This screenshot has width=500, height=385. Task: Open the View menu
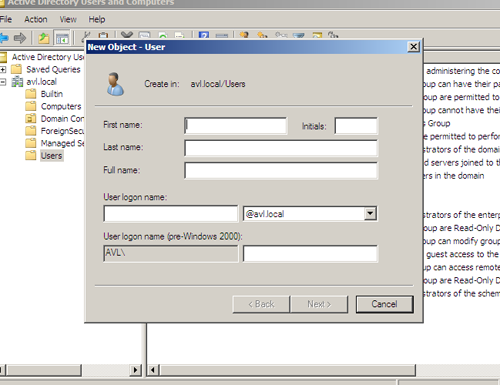coord(68,19)
